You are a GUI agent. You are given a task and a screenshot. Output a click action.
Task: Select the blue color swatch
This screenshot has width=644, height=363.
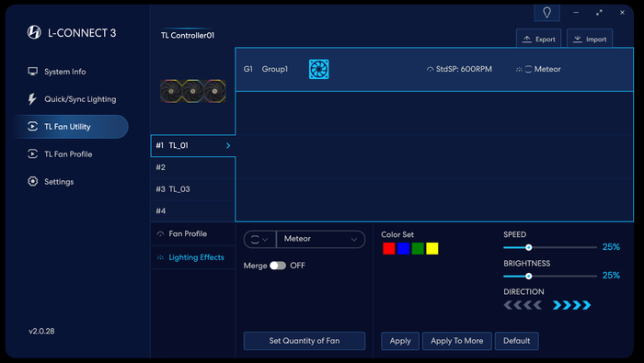point(403,248)
